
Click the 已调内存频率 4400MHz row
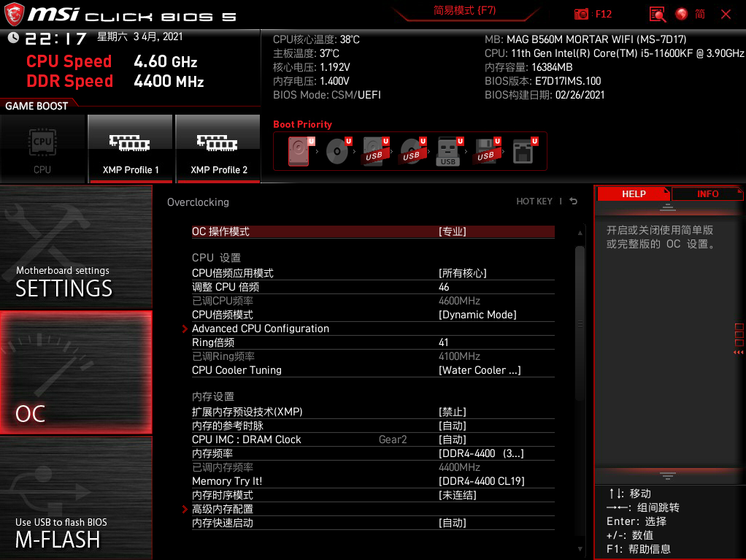(x=373, y=467)
